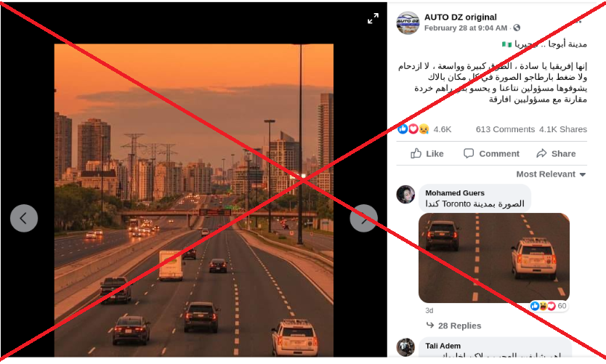Click the speech bubble Comment icon
The height and width of the screenshot is (364, 606).
point(469,153)
